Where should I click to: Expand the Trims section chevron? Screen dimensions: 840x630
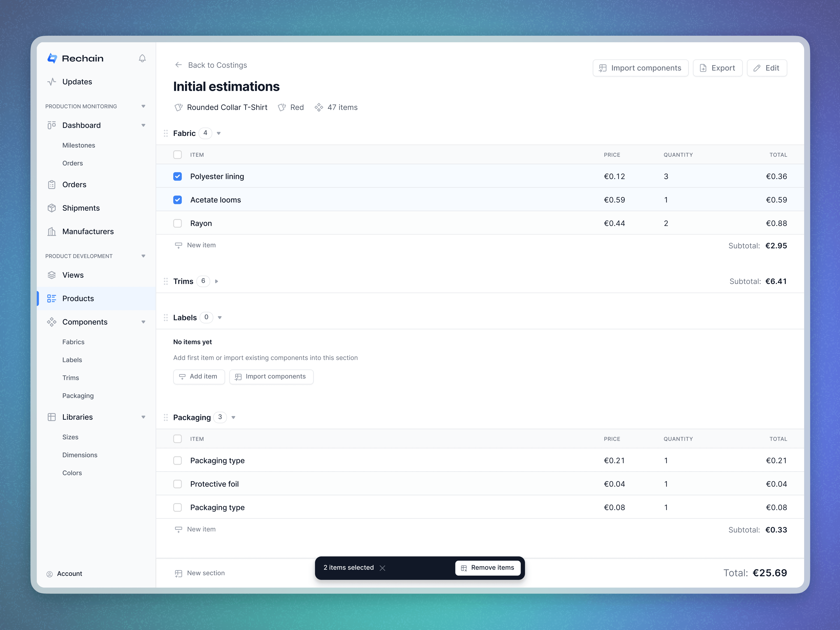click(x=217, y=281)
